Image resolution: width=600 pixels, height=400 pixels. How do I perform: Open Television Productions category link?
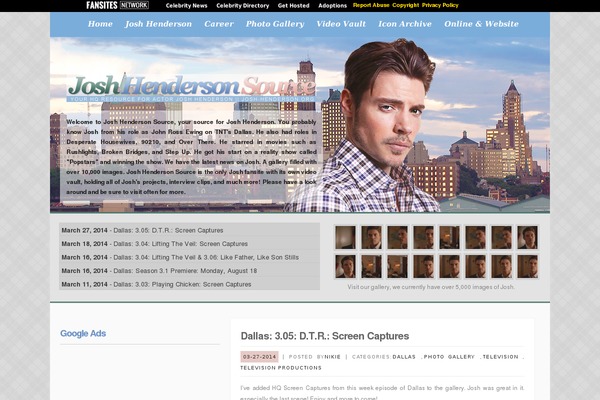(281, 368)
